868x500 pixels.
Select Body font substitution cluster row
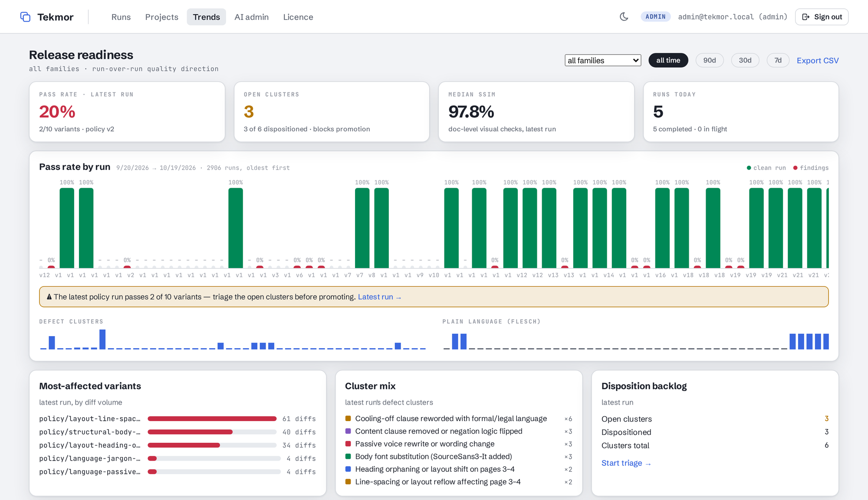coord(458,457)
